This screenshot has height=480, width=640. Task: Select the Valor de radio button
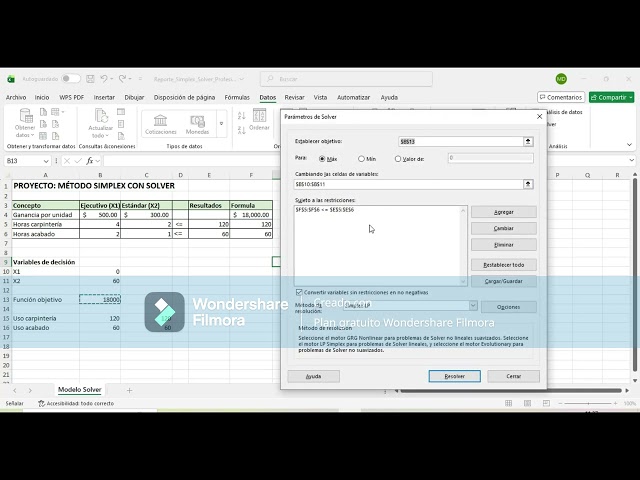(398, 159)
